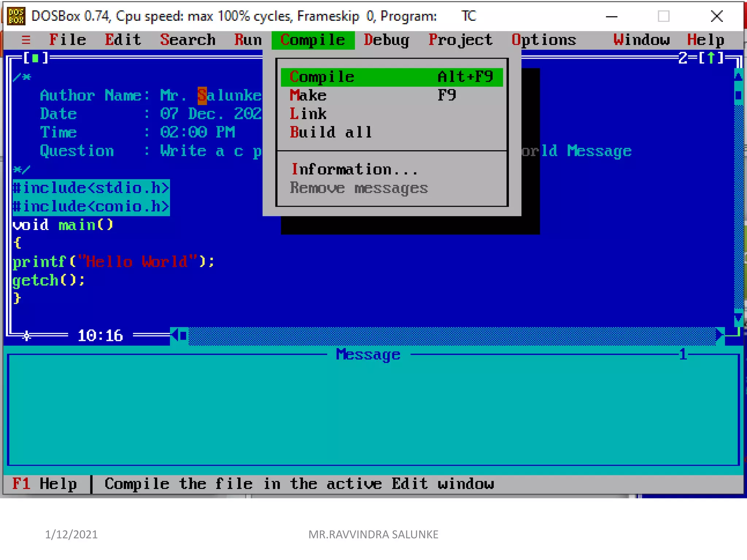Open the File menu
This screenshot has height=560, width=747.
[x=68, y=40]
